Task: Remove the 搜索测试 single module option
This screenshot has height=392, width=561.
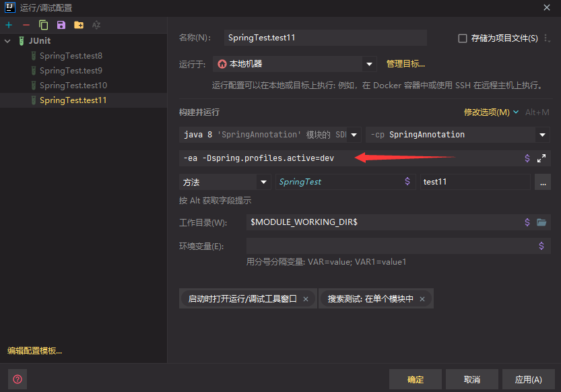Action: click(424, 298)
